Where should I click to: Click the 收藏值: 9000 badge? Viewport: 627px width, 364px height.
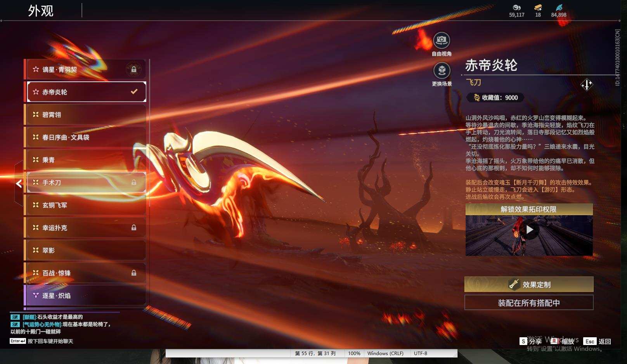[495, 98]
